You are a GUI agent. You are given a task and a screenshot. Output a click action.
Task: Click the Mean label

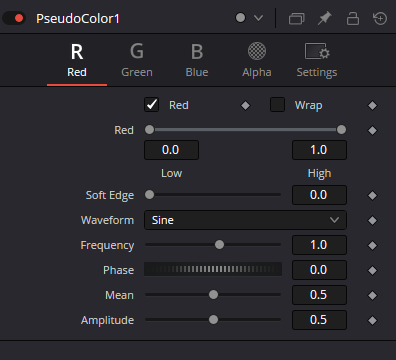point(119,295)
